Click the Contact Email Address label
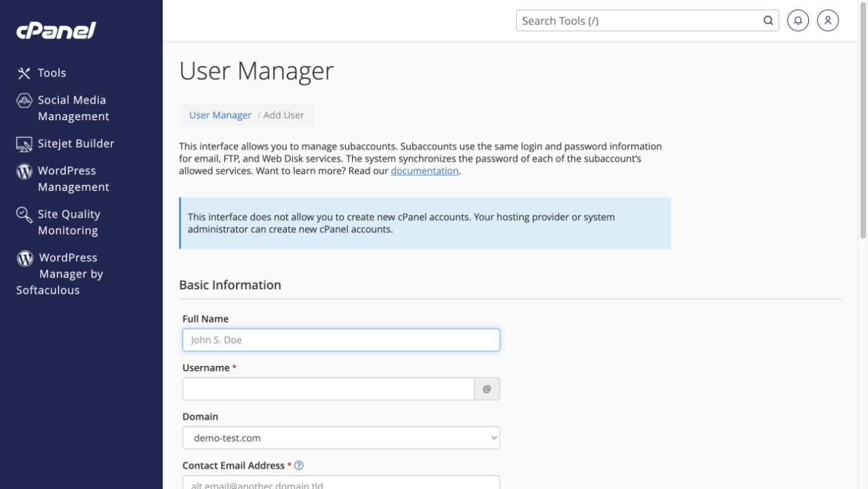Viewport: 868px width, 489px height. point(233,466)
